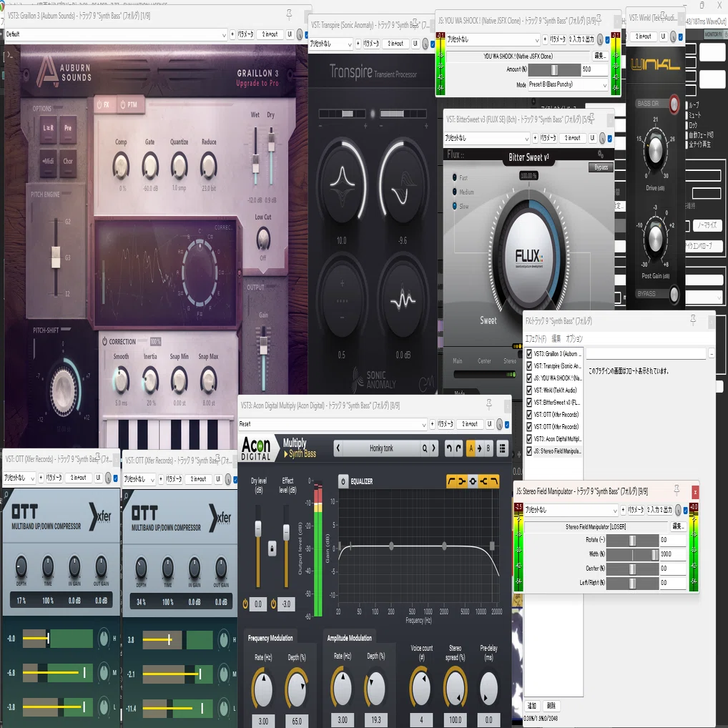Open the BitterSweet preset dropdown
Screen dimensions: 728x728
pos(486,138)
